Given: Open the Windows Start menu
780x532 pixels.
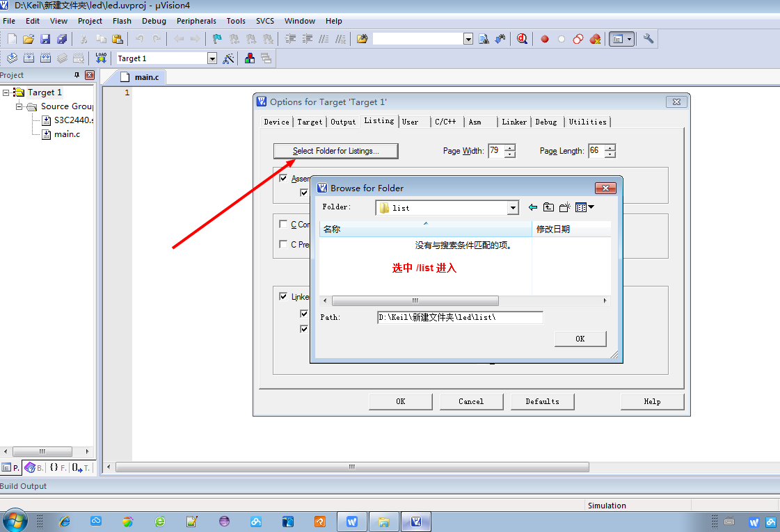Looking at the screenshot, I should [x=15, y=521].
